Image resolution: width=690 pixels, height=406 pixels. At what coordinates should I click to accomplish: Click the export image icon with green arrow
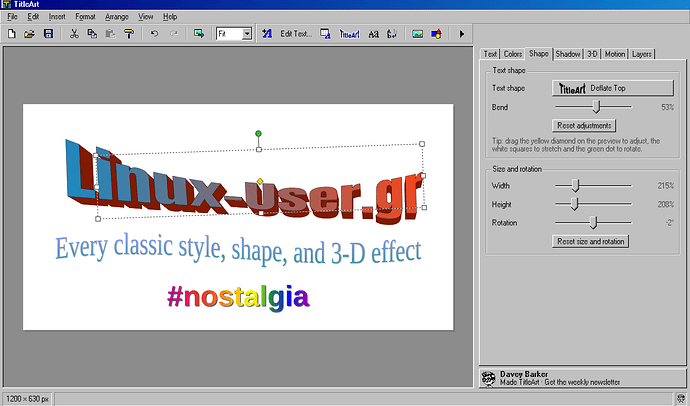[199, 34]
